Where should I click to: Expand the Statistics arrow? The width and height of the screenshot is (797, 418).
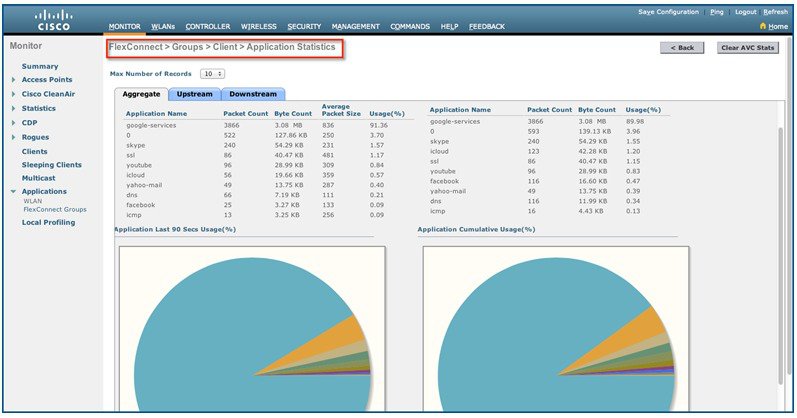point(14,108)
